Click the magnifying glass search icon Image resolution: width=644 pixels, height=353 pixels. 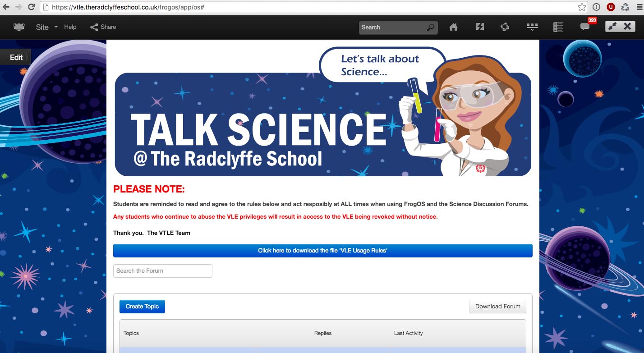pyautogui.click(x=431, y=28)
